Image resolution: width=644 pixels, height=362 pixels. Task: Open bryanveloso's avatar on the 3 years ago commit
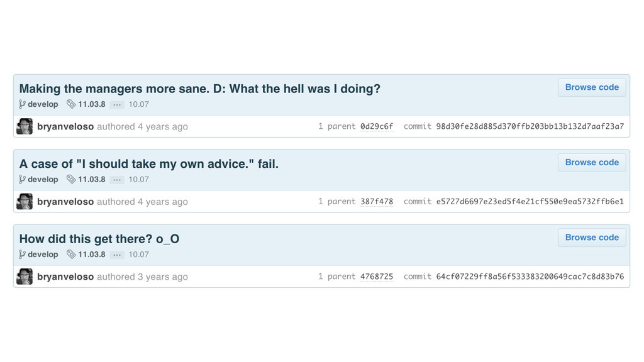pyautogui.click(x=25, y=277)
